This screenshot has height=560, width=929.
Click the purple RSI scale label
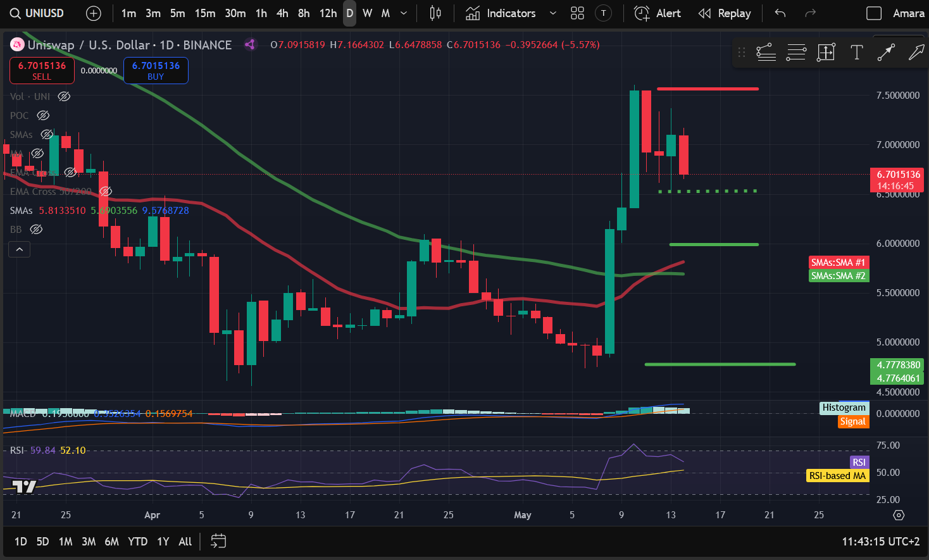tap(859, 463)
